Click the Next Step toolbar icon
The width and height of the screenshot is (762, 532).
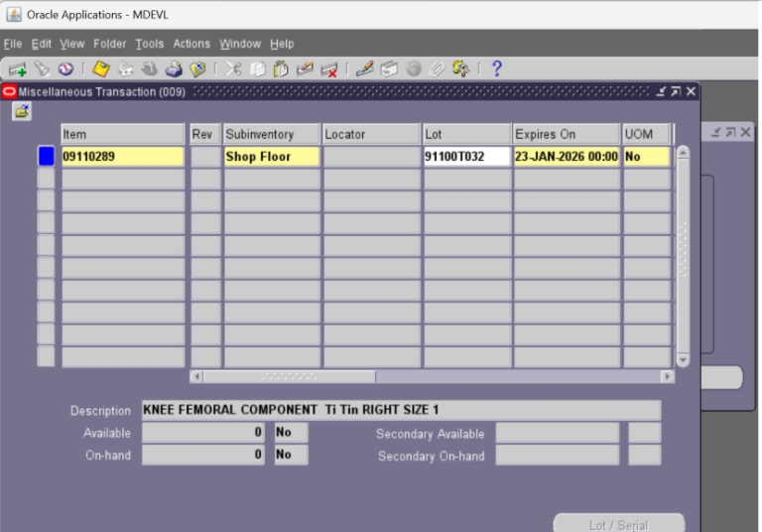[125, 69]
